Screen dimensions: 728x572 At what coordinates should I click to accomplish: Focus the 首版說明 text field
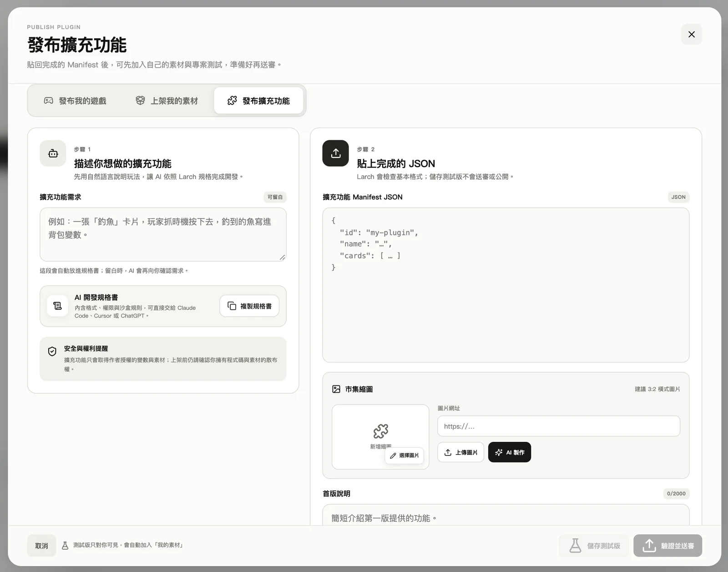tap(506, 515)
